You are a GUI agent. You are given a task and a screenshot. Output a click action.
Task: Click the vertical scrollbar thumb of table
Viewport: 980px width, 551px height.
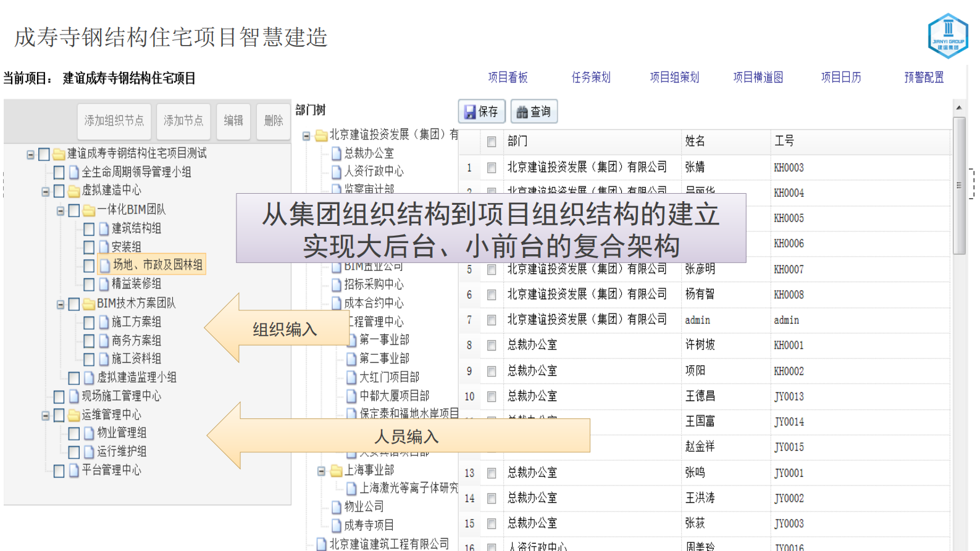click(959, 185)
